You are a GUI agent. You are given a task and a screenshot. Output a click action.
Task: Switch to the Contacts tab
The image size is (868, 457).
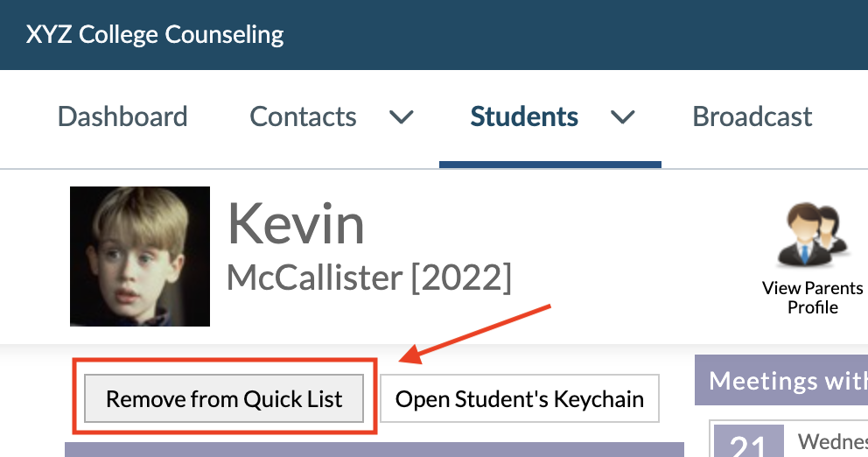click(303, 117)
